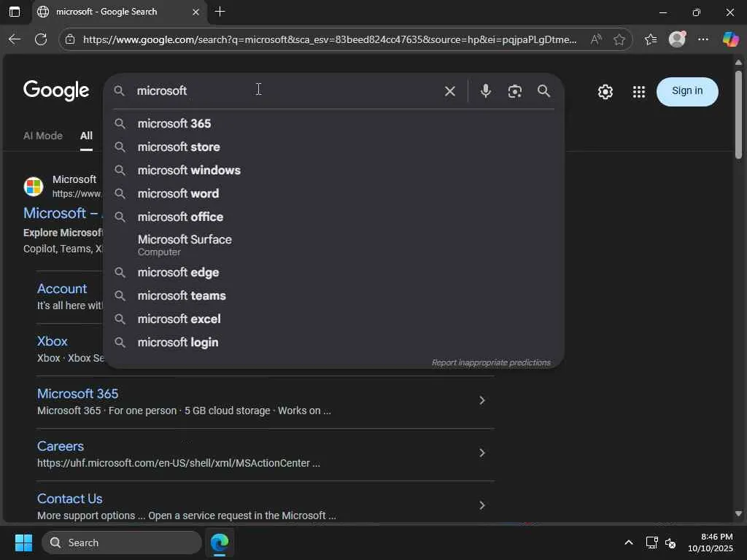Show hidden system tray icons
Image resolution: width=747 pixels, height=560 pixels.
pos(628,542)
